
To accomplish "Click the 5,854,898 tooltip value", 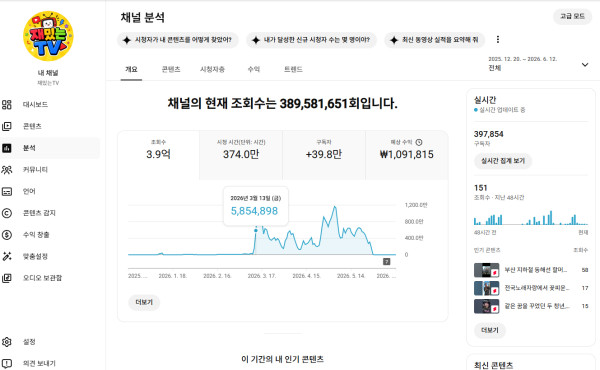I will coord(254,211).
